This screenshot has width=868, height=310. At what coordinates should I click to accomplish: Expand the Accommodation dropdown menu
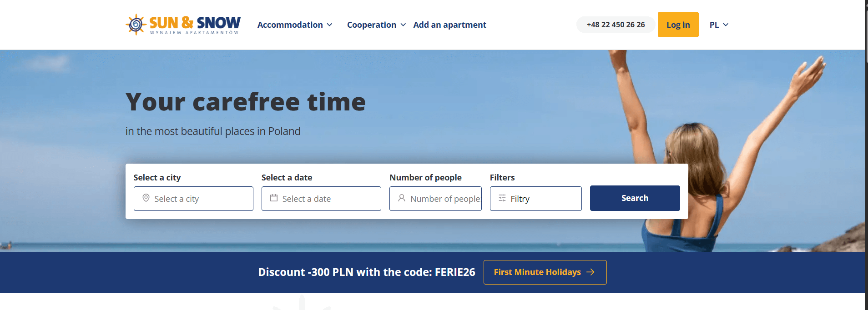[295, 25]
